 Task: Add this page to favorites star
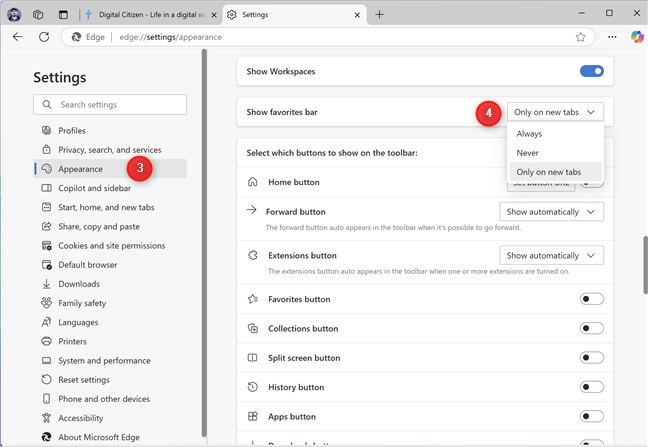(x=580, y=37)
